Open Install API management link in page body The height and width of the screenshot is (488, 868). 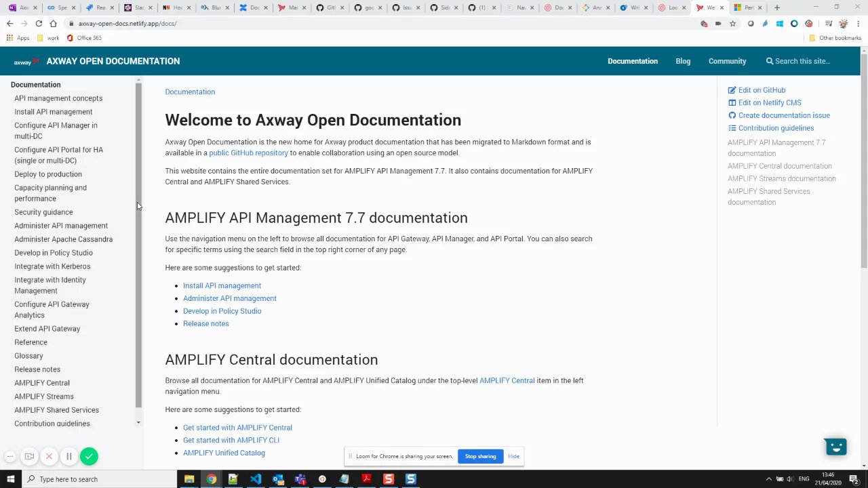(222, 286)
